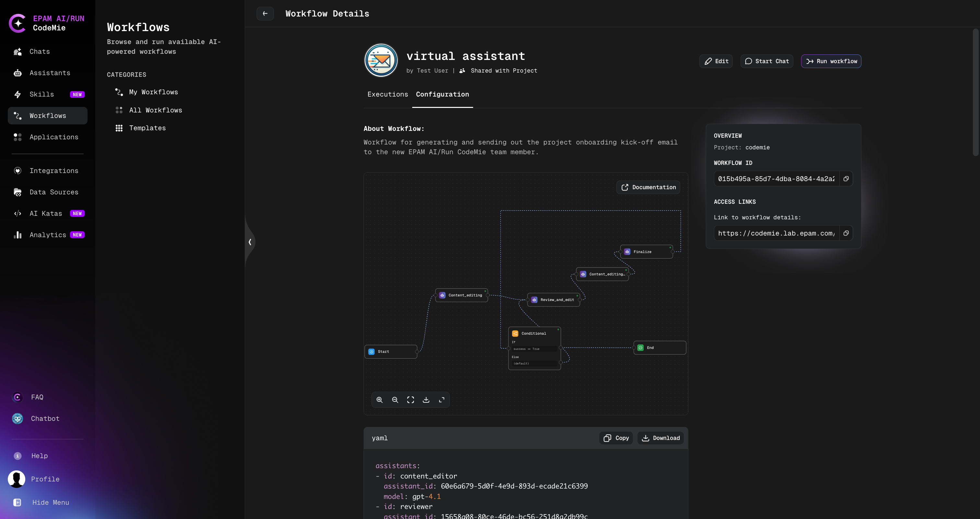Open Data Sources page
980x519 pixels.
point(48,192)
